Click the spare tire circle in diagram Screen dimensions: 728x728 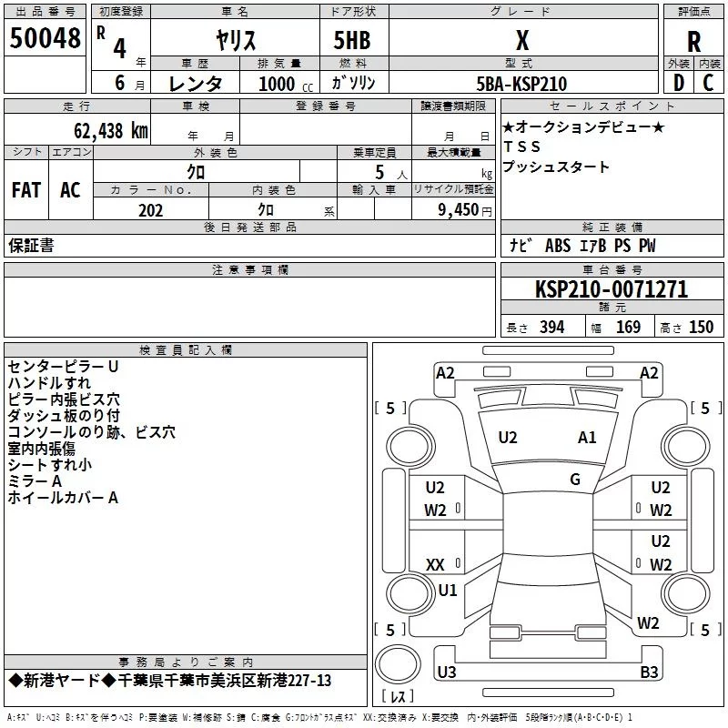(x=398, y=664)
